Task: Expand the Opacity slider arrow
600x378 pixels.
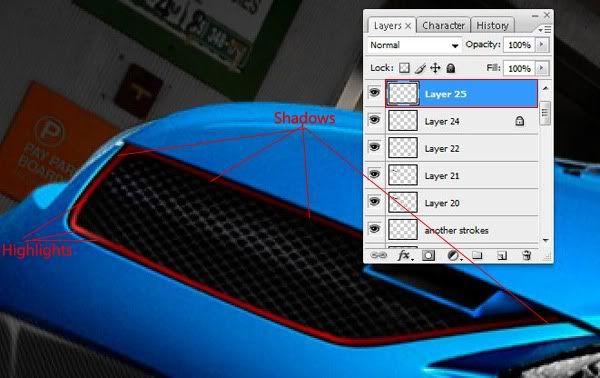Action: pos(541,45)
